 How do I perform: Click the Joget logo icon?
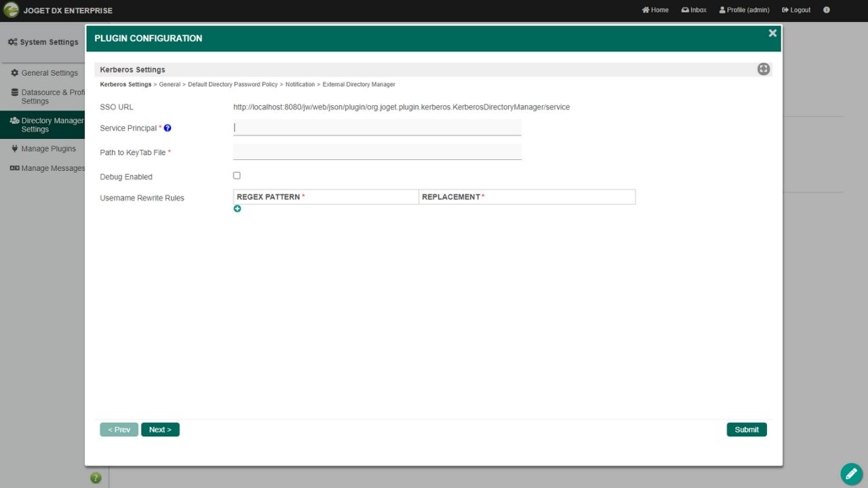11,10
